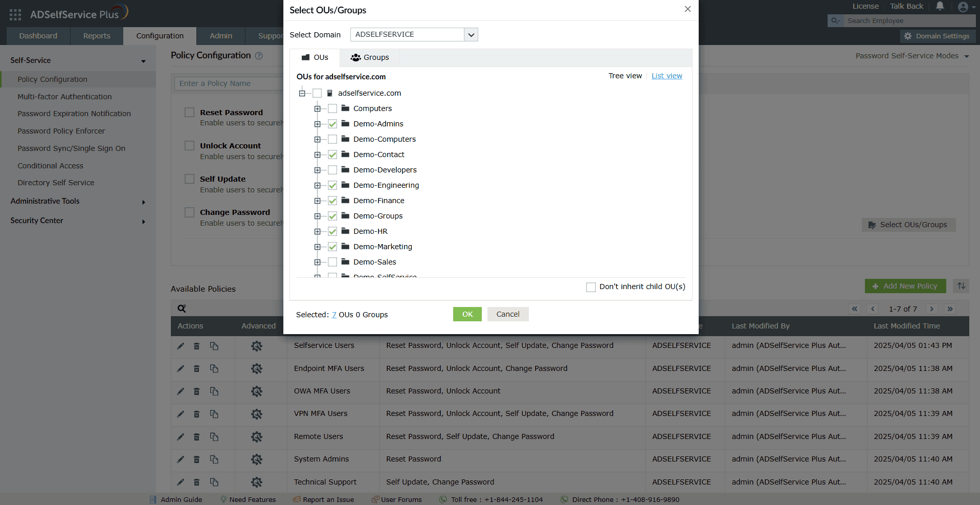Expand the Demo-Admins OU node
The width and height of the screenshot is (980, 505).
click(318, 124)
